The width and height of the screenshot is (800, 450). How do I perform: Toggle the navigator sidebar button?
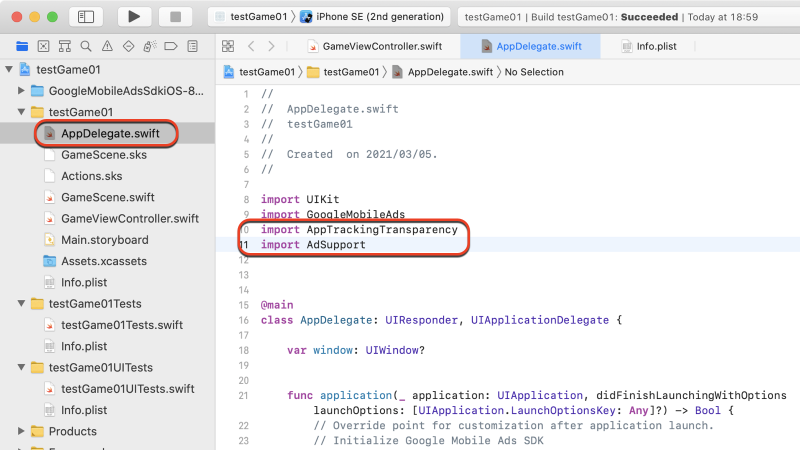(86, 17)
